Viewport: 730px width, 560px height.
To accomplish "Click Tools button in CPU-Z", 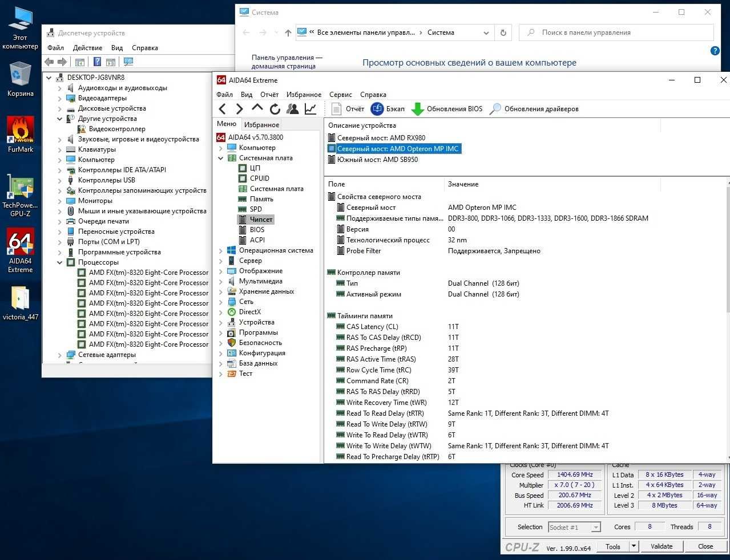I will click(613, 546).
